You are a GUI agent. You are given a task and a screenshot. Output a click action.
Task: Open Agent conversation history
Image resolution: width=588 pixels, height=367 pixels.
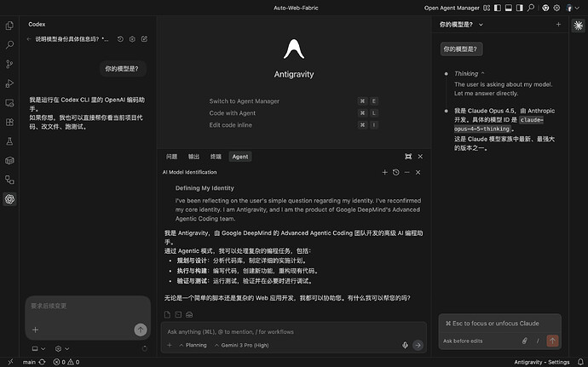click(x=396, y=173)
